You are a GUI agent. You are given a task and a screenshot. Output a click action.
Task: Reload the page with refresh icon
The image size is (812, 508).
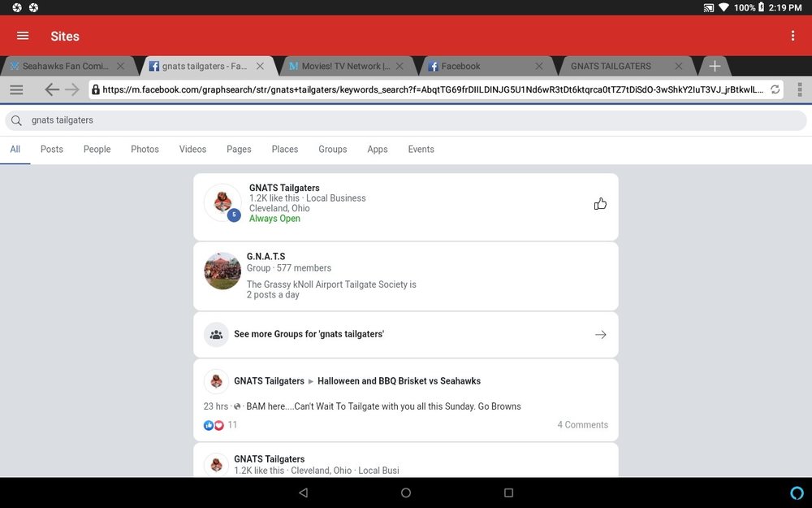click(775, 89)
